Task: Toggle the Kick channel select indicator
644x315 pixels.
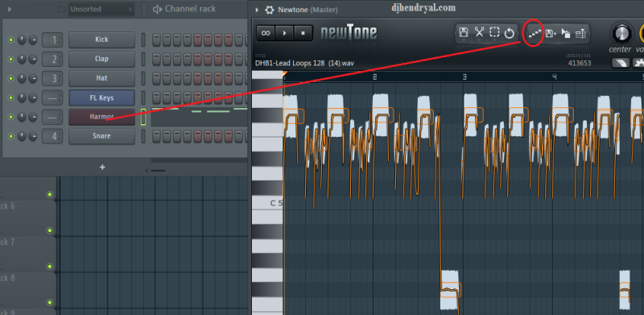Action: (143, 40)
